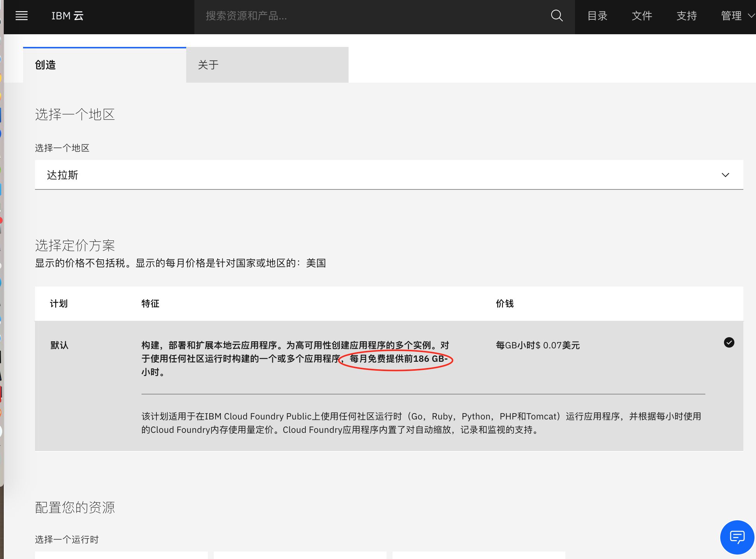This screenshot has height=559, width=756.
Task: Switch to the 关于 tab
Action: point(267,65)
